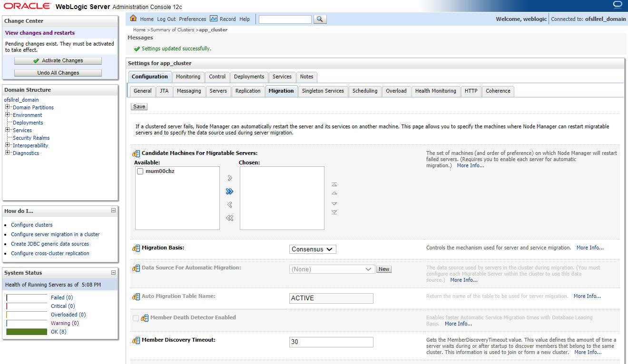
Task: Open Configure server migration in a cluster
Action: tap(55, 234)
